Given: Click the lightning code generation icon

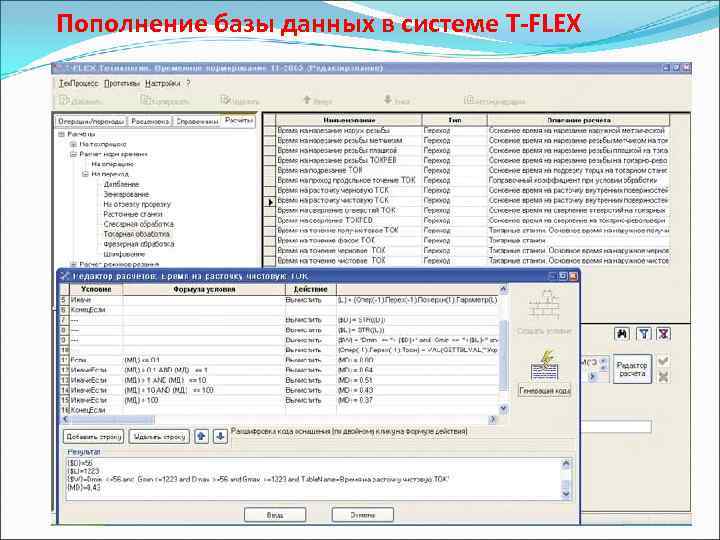Looking at the screenshot, I should point(544,366).
